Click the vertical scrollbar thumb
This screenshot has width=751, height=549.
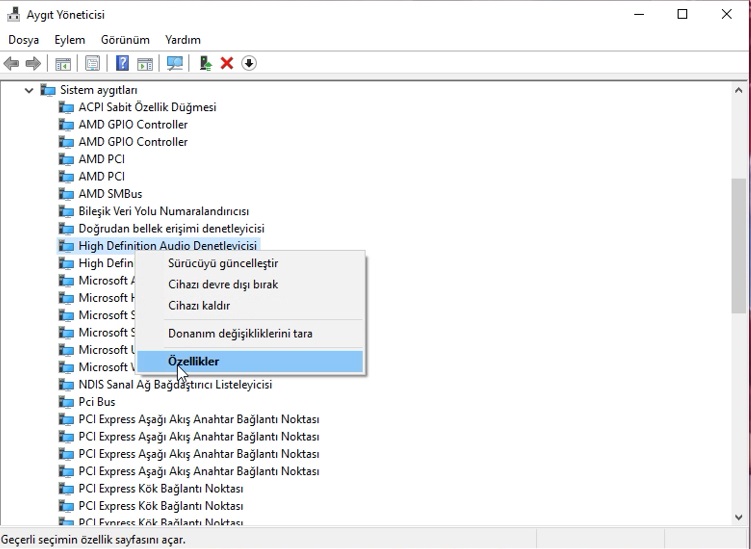[739, 246]
